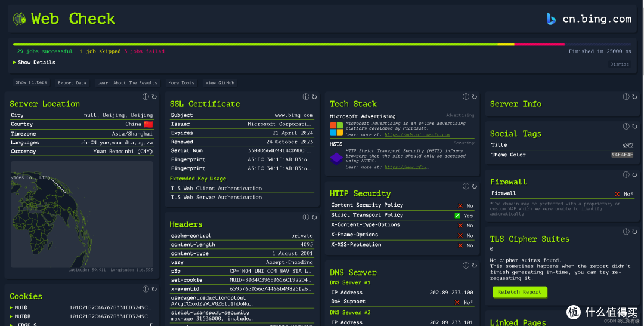Click the Firewall No* mark
This screenshot has height=326, width=644.
[617, 193]
